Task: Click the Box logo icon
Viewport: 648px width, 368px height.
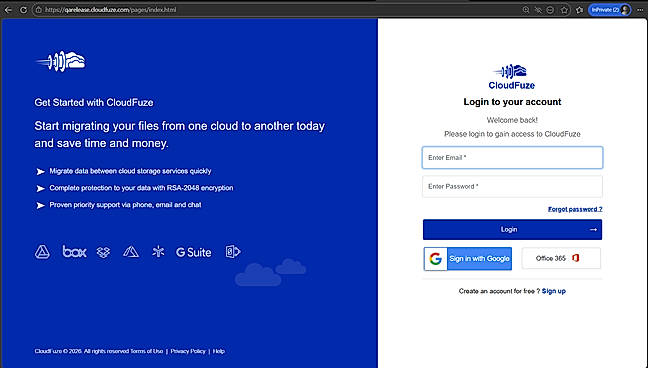Action: point(74,251)
